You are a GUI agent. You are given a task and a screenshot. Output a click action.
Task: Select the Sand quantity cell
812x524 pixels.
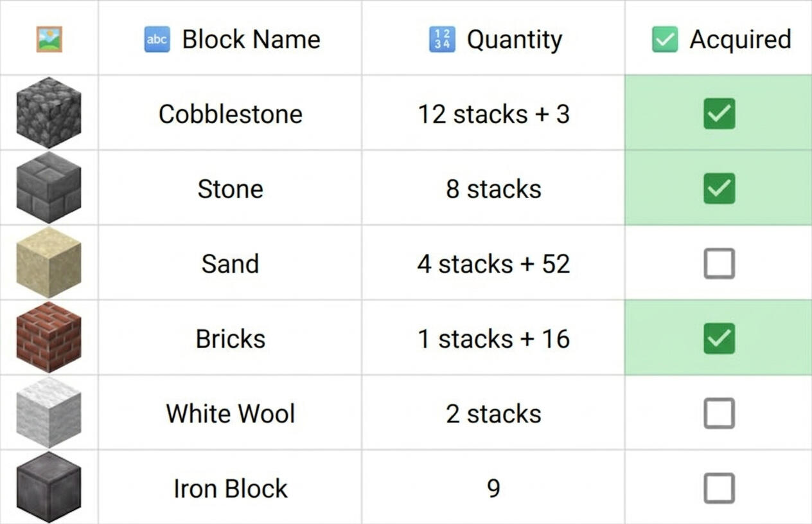(x=493, y=264)
